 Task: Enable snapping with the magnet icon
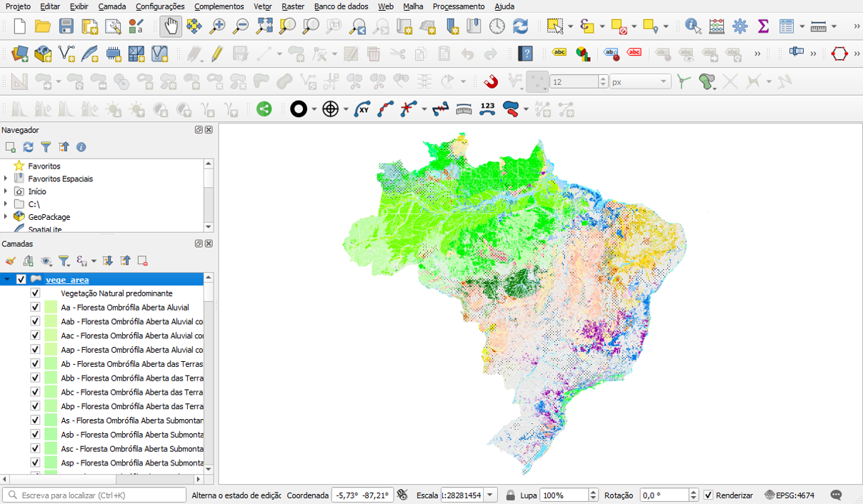pos(491,81)
